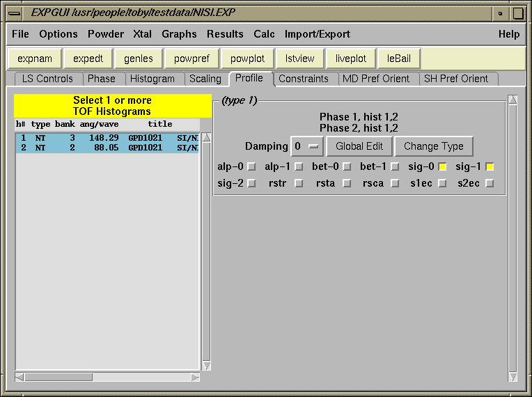Click the histogram list horizontal scrollbar thumb
Viewport: 532px width, 397px height.
pos(58,377)
